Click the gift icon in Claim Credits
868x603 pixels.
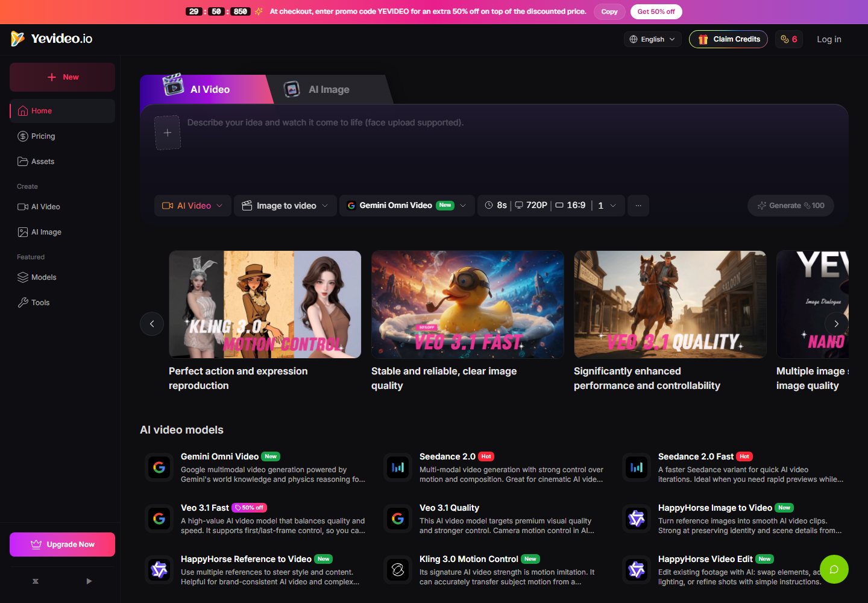click(703, 39)
